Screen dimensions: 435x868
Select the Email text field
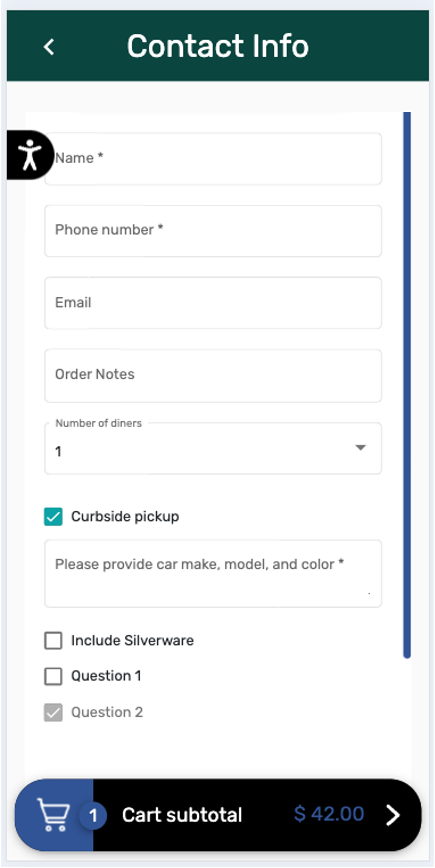tap(213, 303)
